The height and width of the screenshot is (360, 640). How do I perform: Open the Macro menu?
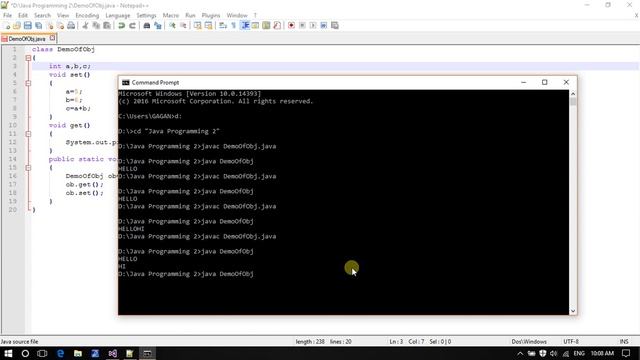pyautogui.click(x=171, y=16)
